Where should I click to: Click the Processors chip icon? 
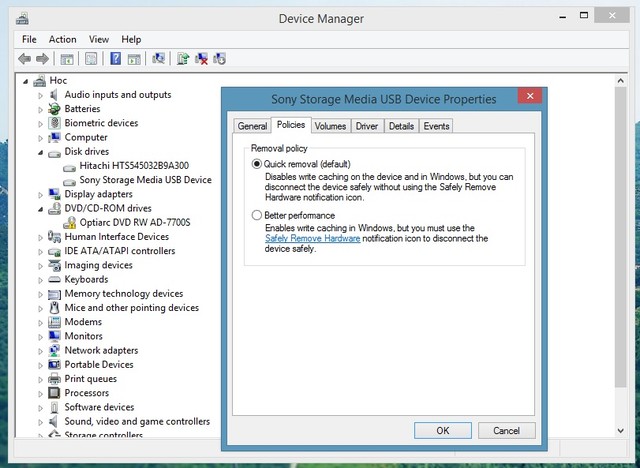coord(54,393)
